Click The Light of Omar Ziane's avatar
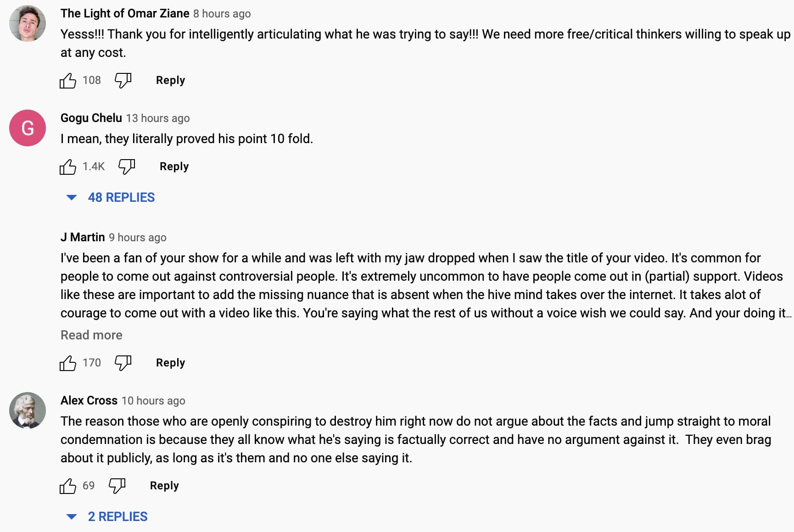 coord(28,23)
